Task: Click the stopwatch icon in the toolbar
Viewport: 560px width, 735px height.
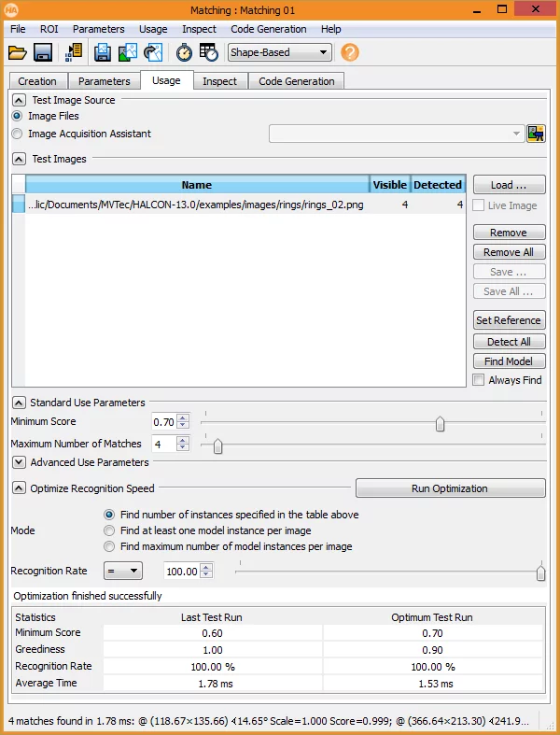Action: point(184,53)
